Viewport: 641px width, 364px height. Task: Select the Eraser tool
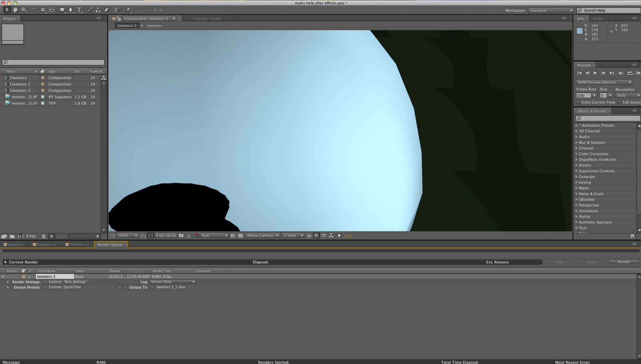point(107,10)
